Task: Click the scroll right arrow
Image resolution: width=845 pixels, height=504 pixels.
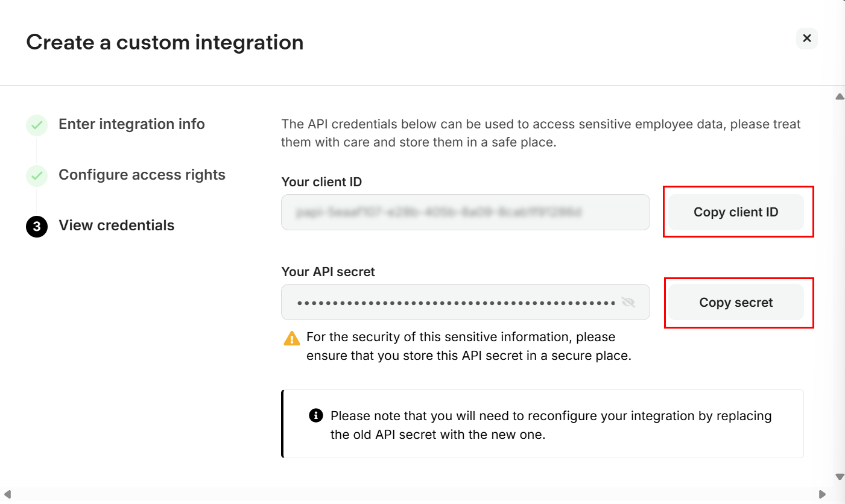Action: point(823,494)
